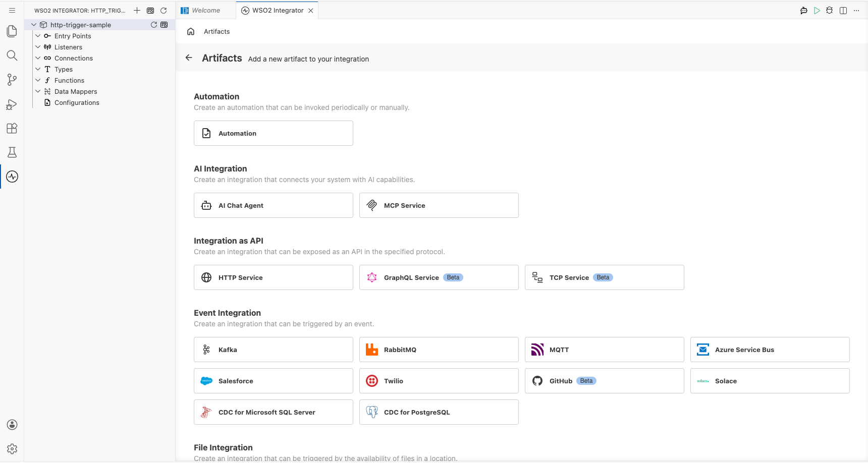Open the Accounts icon
The height and width of the screenshot is (463, 868).
pyautogui.click(x=12, y=425)
